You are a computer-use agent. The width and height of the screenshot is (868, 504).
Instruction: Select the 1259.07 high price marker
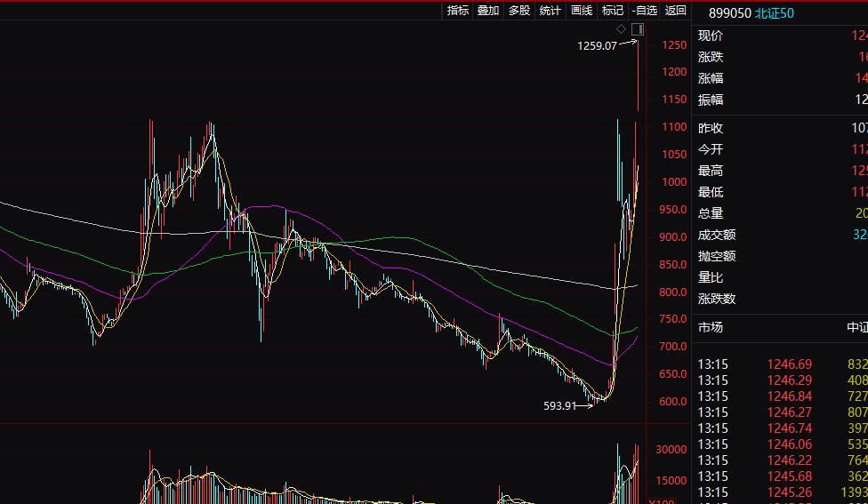click(x=597, y=46)
